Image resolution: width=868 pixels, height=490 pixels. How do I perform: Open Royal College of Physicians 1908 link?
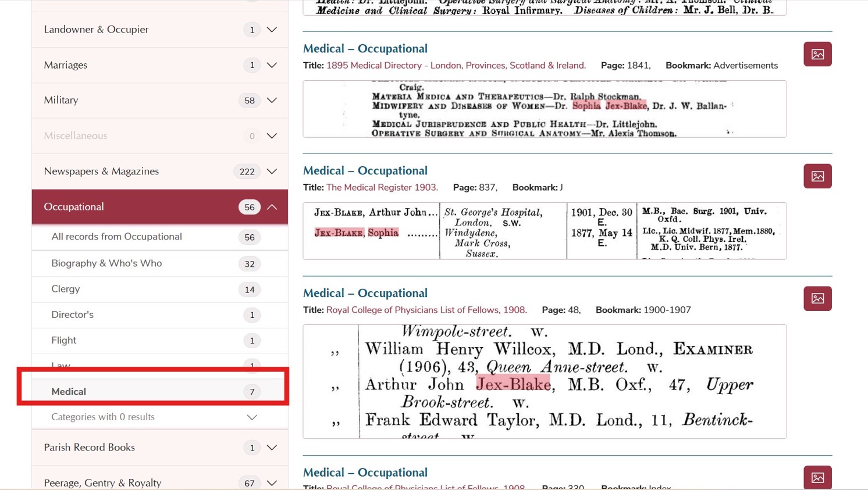pyautogui.click(x=426, y=310)
